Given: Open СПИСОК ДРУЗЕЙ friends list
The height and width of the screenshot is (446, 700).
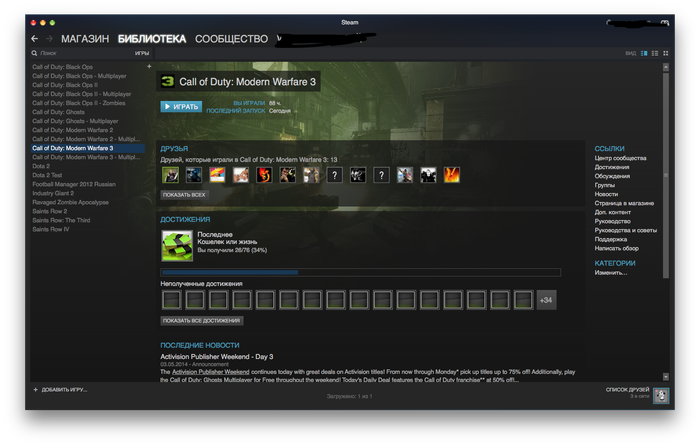Looking at the screenshot, I should click(627, 390).
